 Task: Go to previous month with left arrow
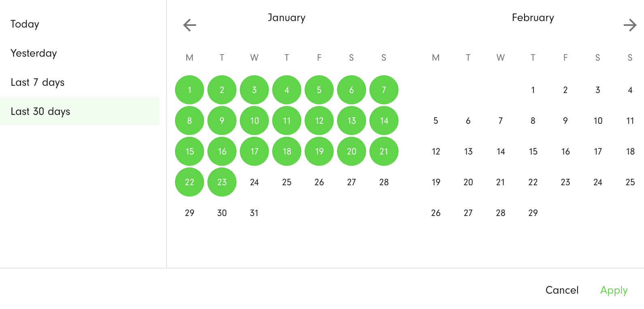[x=190, y=25]
